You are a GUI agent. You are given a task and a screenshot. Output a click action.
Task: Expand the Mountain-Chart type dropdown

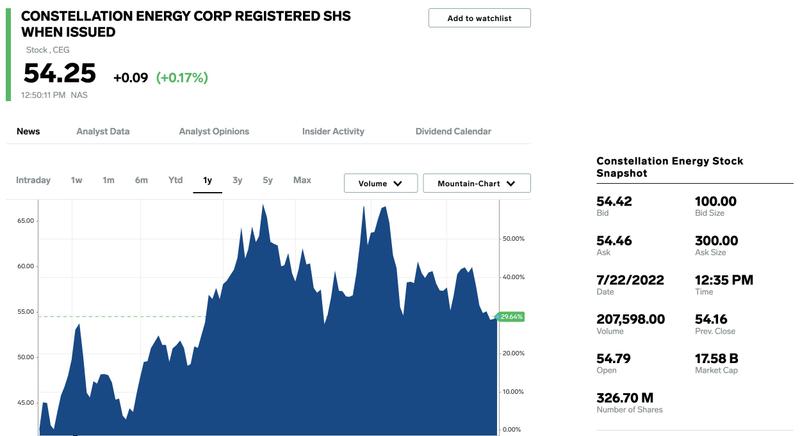point(477,183)
